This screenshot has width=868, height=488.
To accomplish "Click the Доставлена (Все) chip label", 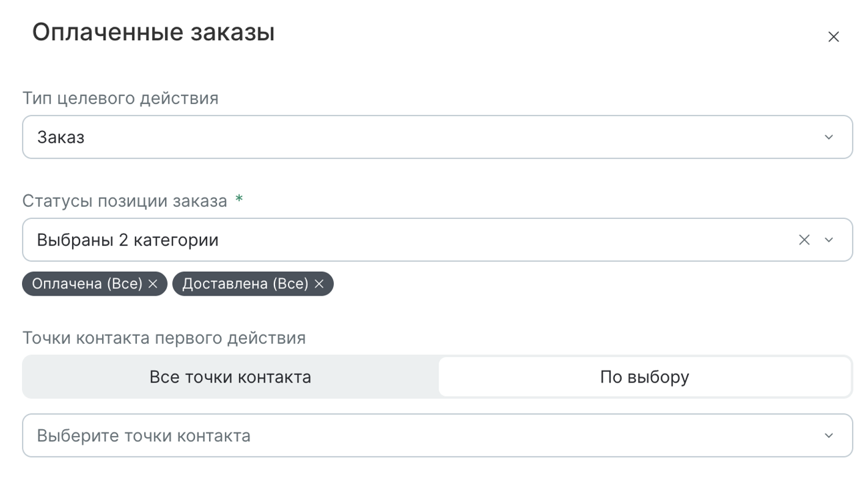I will [245, 284].
